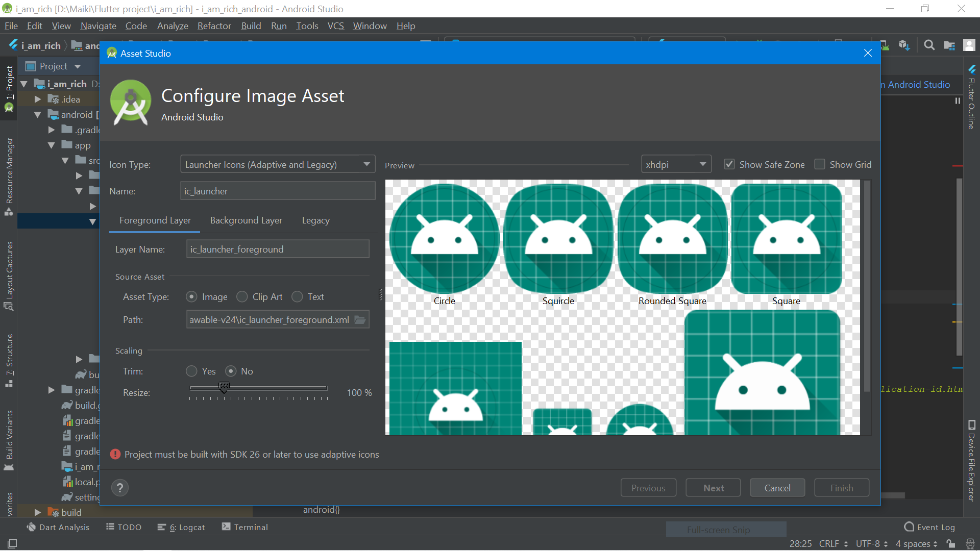Open Project Structure settings icon
The height and width of the screenshot is (551, 980).
pyautogui.click(x=949, y=45)
